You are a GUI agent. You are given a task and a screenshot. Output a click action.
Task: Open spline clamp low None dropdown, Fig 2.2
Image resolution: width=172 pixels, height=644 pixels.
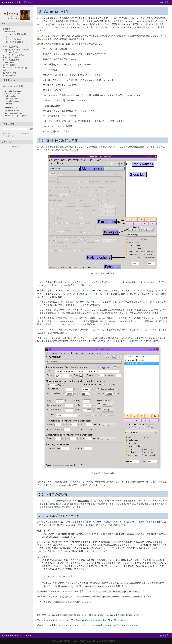point(108,404)
